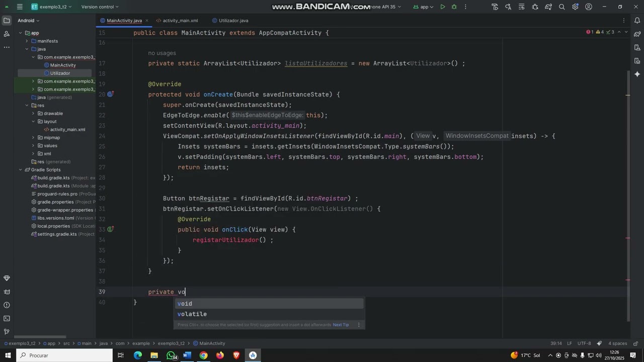Open the Android project view dropdown
This screenshot has height=362, width=644.
[28, 21]
